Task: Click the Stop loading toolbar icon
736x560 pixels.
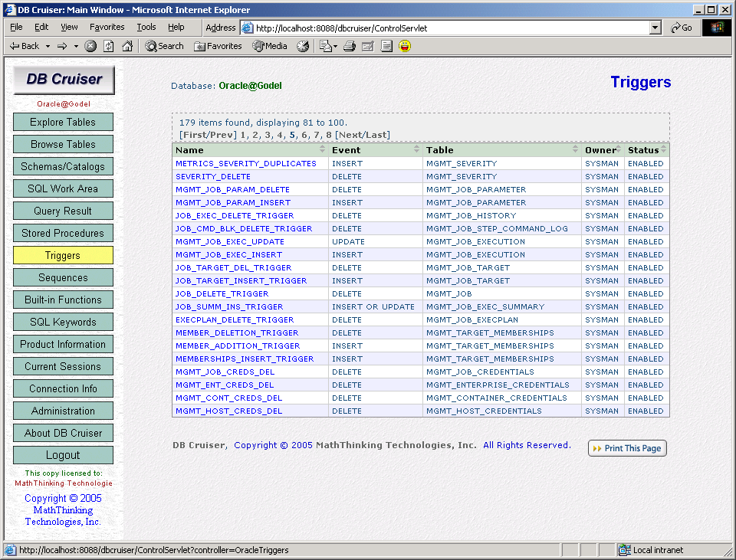Action: coord(90,46)
